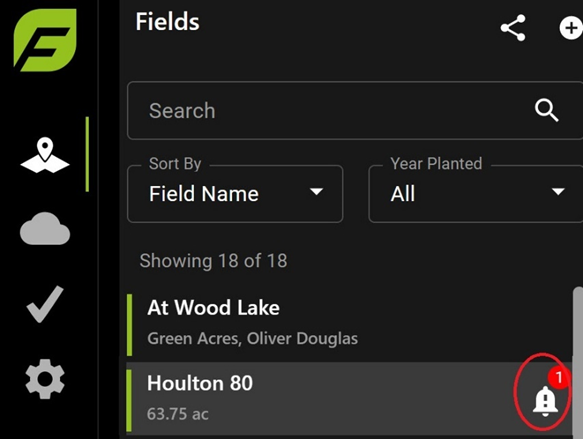Open the Field Name sort combo box
The width and height of the screenshot is (583, 439).
pos(235,194)
